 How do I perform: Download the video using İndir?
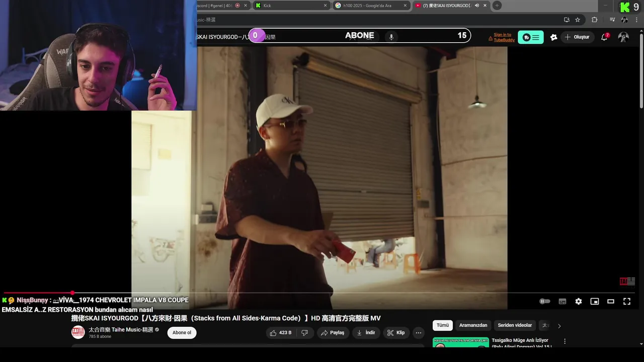[366, 333]
